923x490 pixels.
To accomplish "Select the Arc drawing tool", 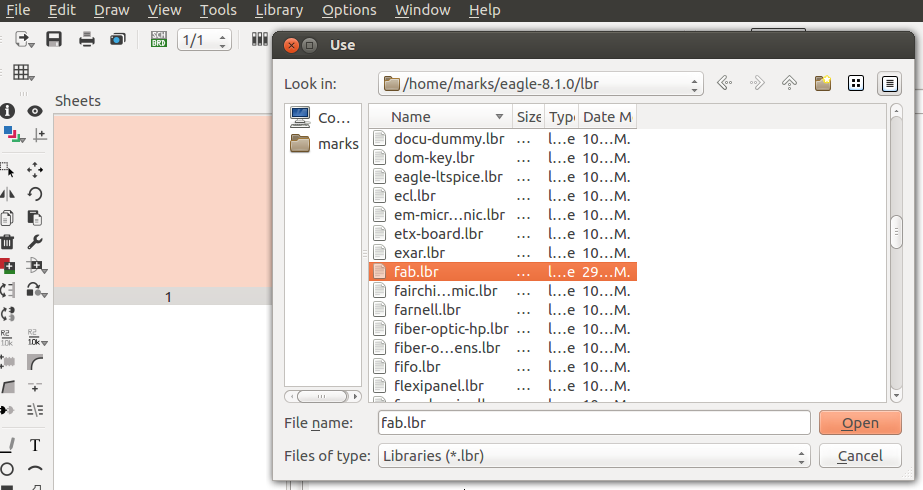I will click(x=35, y=469).
